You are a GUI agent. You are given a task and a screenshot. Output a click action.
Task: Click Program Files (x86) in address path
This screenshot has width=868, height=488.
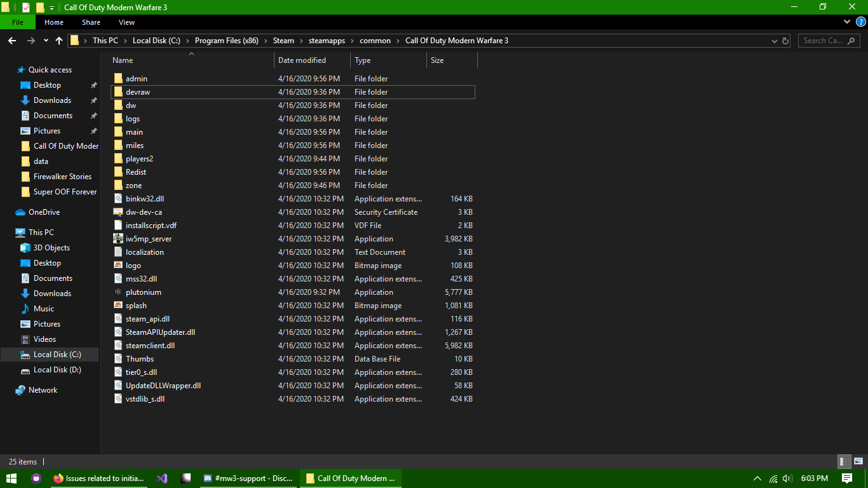click(x=226, y=41)
